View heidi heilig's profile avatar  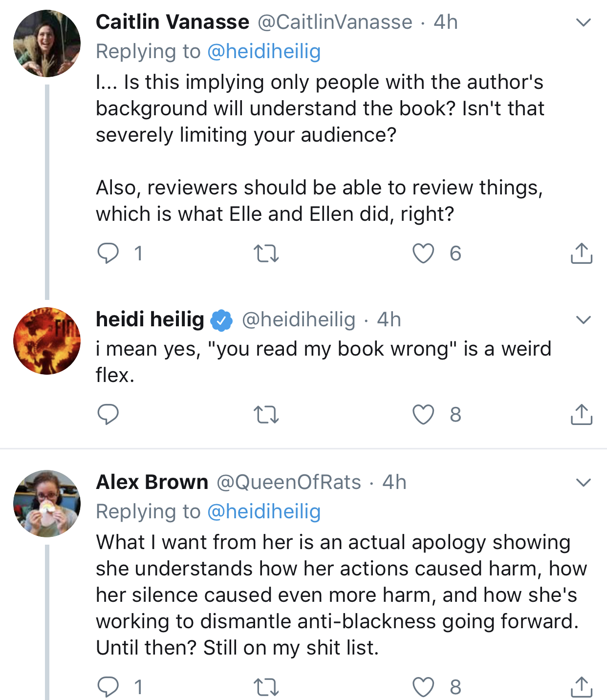[47, 341]
